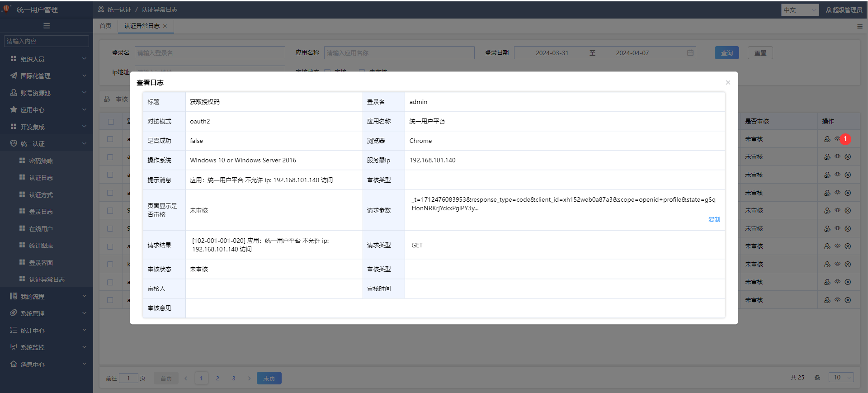Click the 重置 reset button
The image size is (868, 393).
click(x=760, y=53)
